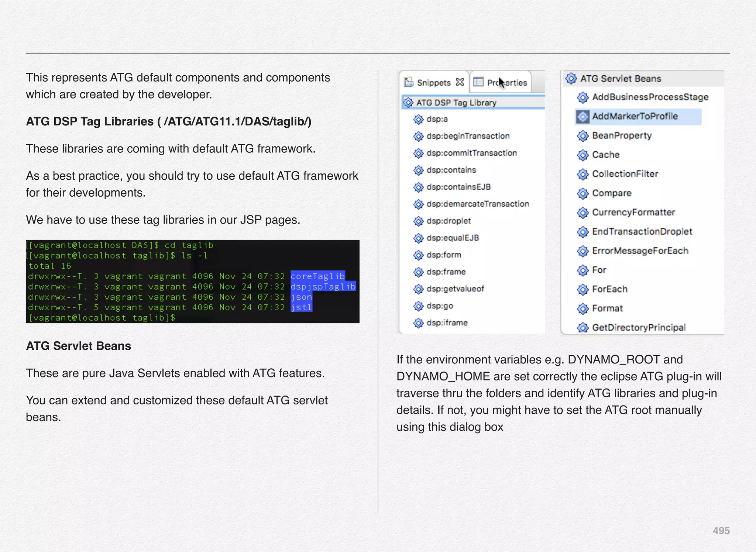
Task: Click the icon next to AddBusinessProcessStage
Action: tap(583, 97)
